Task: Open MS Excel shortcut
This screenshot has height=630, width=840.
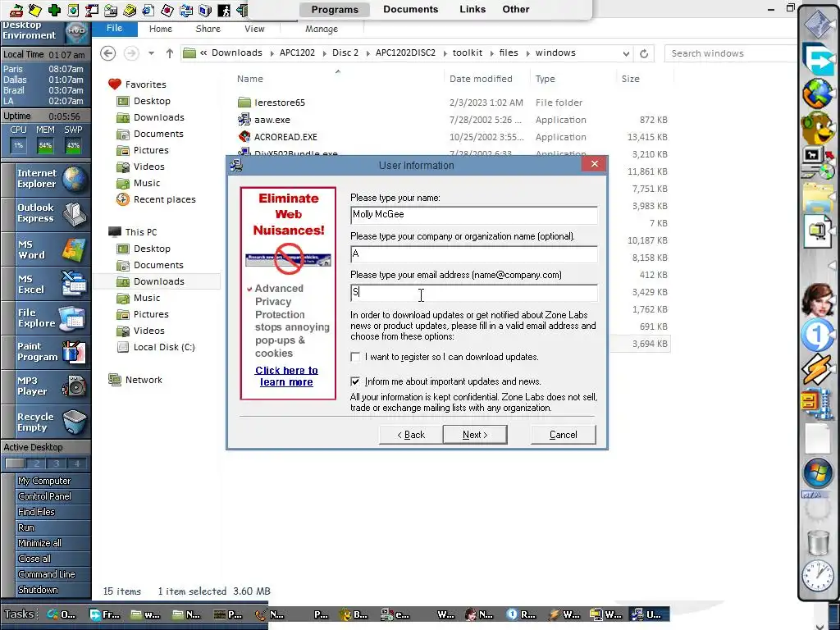Action: pyautogui.click(x=46, y=284)
